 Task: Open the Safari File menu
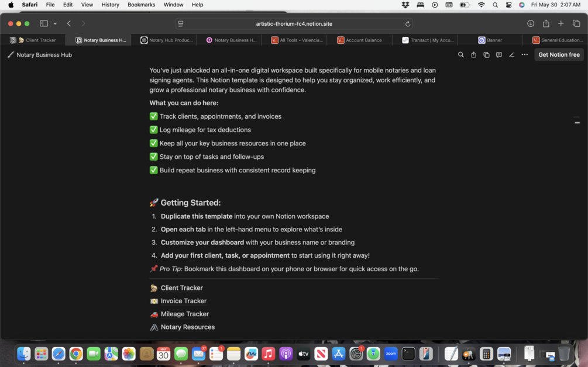[x=50, y=5]
